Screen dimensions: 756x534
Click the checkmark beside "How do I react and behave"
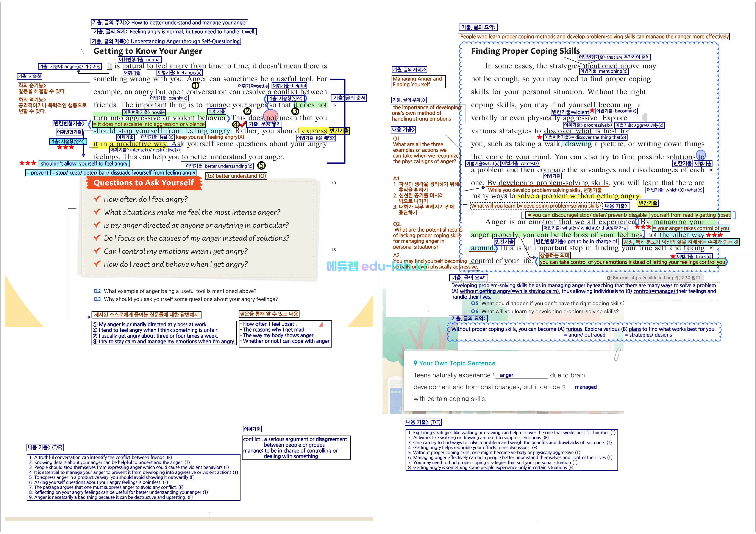pos(97,264)
